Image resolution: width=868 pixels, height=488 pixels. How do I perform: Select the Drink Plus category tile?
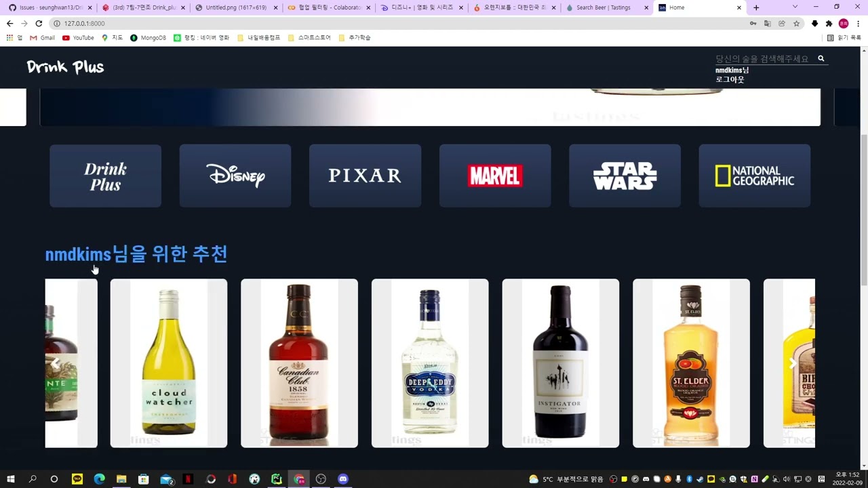click(105, 176)
